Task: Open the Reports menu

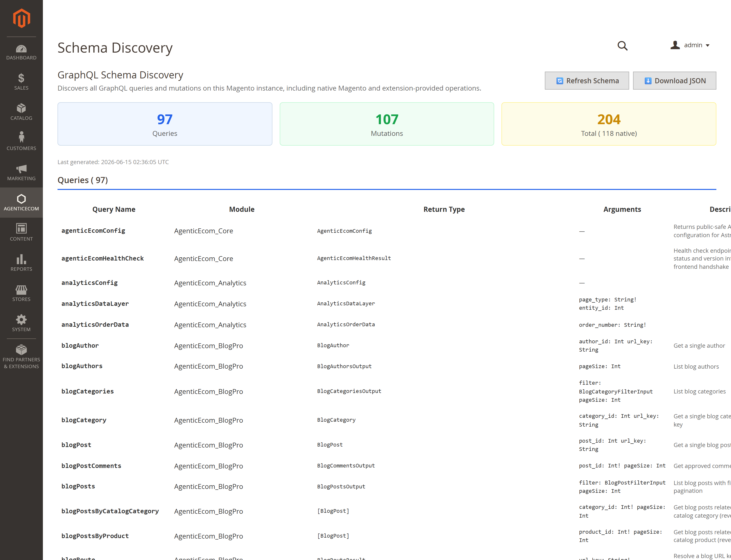Action: (21, 263)
